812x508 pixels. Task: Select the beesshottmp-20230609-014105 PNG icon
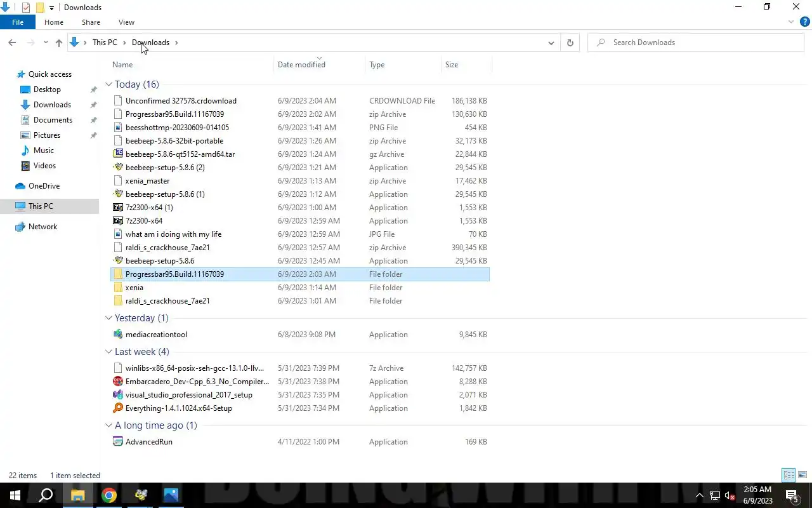[117, 128]
